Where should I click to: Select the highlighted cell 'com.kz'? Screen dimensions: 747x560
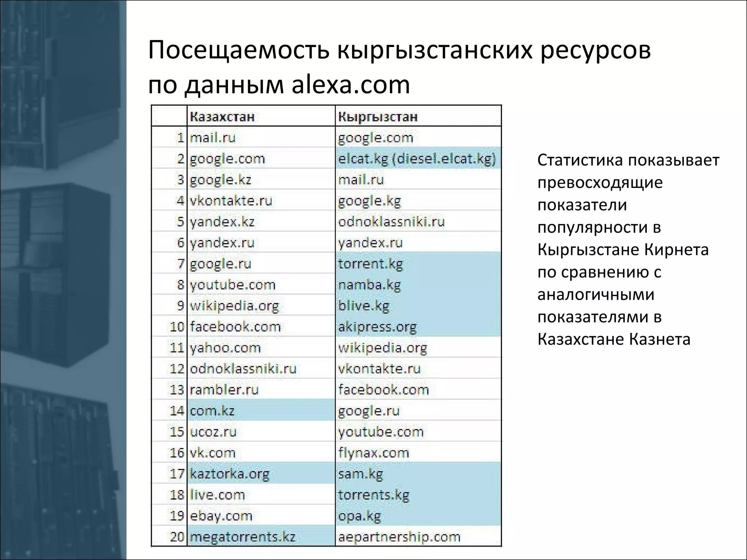pos(261,411)
